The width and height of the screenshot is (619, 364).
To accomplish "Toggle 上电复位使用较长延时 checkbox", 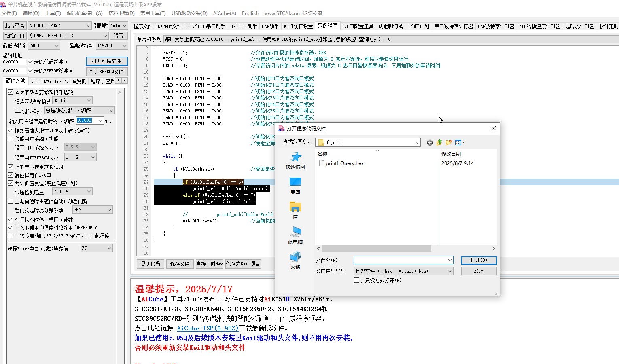I will point(11,167).
